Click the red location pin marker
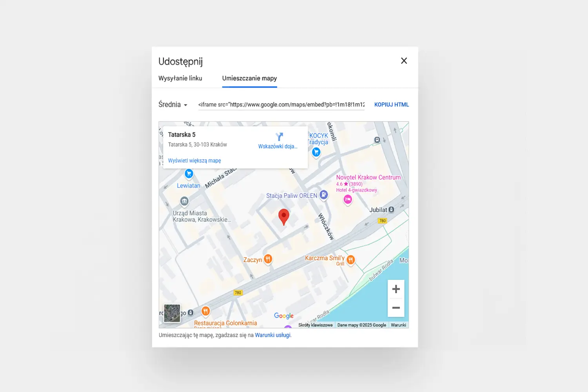Viewport: 588px width, 392px height. click(284, 217)
